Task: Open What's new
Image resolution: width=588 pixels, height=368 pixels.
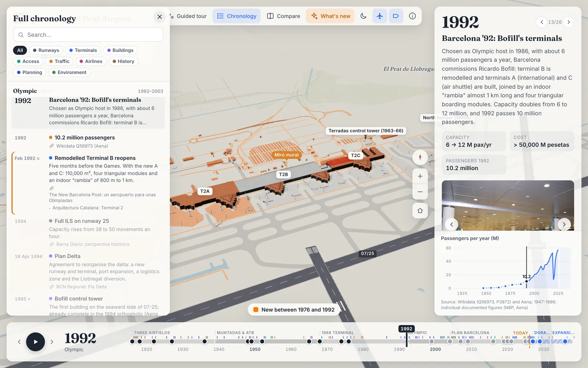Action: [x=330, y=16]
